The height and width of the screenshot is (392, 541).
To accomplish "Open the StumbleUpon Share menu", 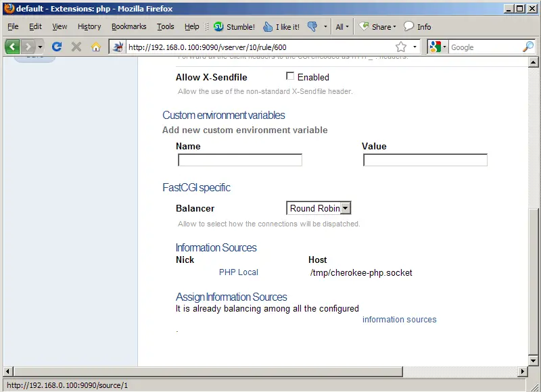I will click(x=377, y=26).
